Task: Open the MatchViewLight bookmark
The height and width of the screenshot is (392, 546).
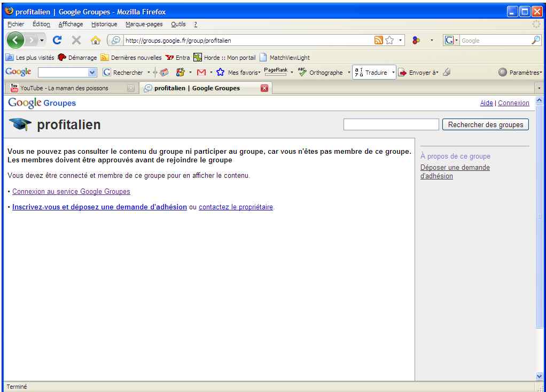Action: pyautogui.click(x=285, y=58)
